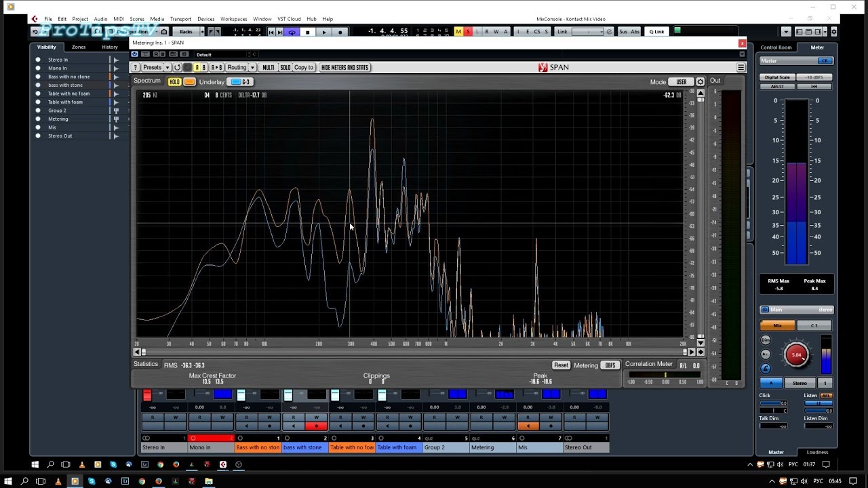
Task: Go to the previous marker in transport
Action: pyautogui.click(x=271, y=32)
